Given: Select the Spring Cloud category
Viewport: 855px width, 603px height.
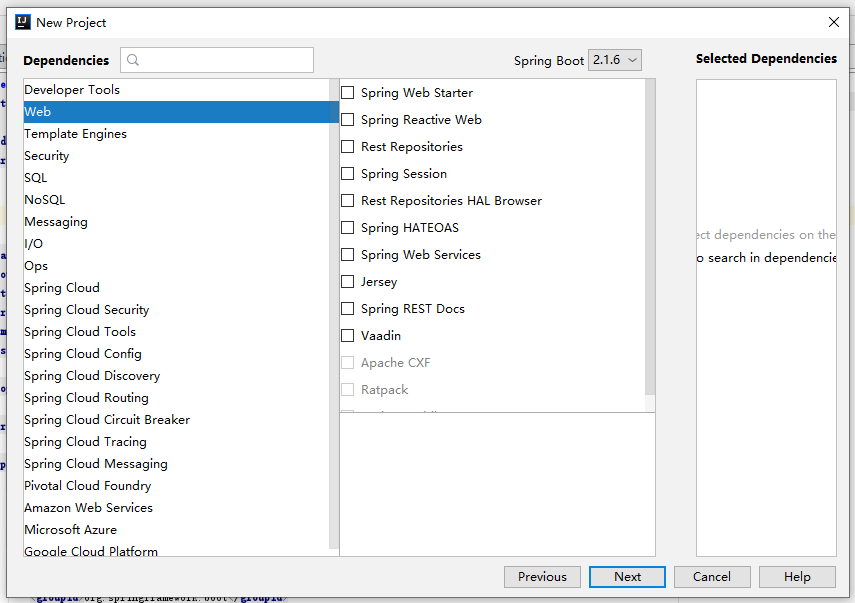Looking at the screenshot, I should [176, 288].
